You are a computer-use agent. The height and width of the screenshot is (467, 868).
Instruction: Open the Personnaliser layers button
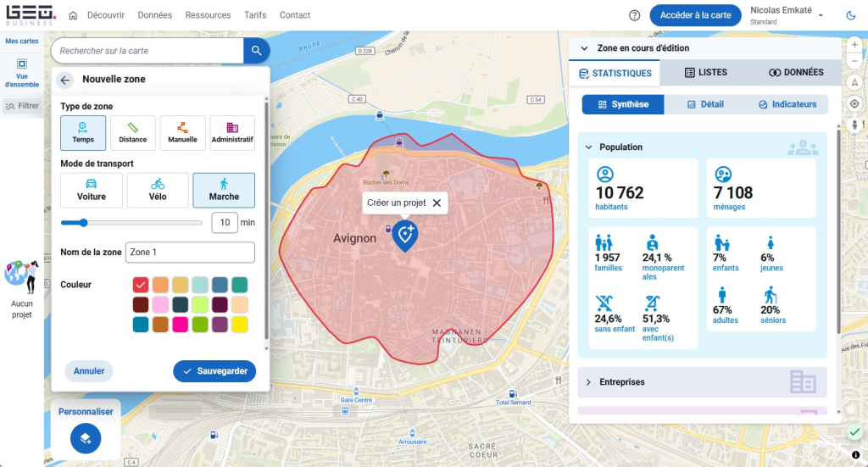(86, 438)
